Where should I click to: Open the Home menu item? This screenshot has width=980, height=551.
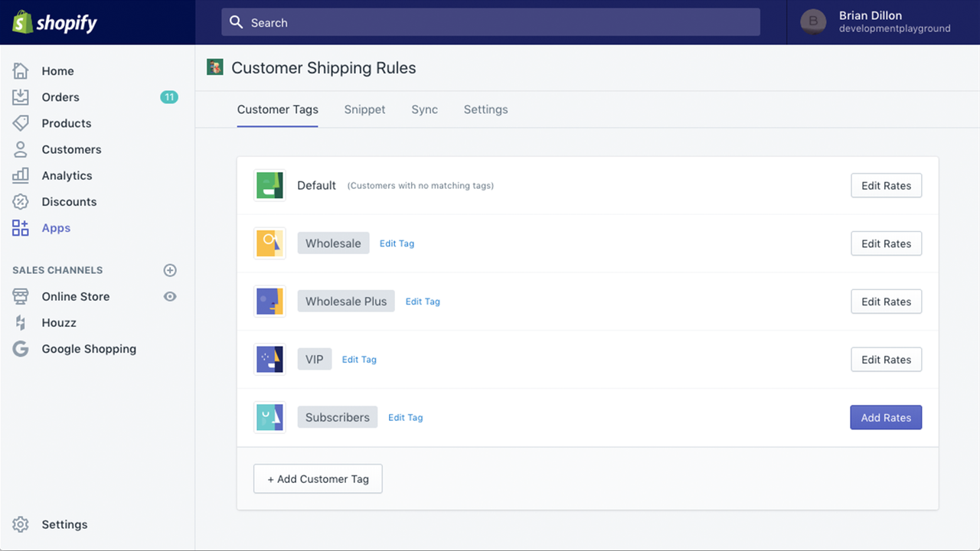(x=58, y=71)
